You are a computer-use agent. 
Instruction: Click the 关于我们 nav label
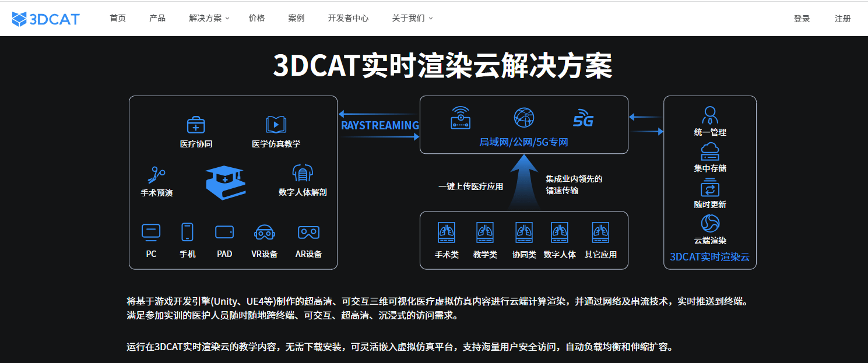[408, 18]
